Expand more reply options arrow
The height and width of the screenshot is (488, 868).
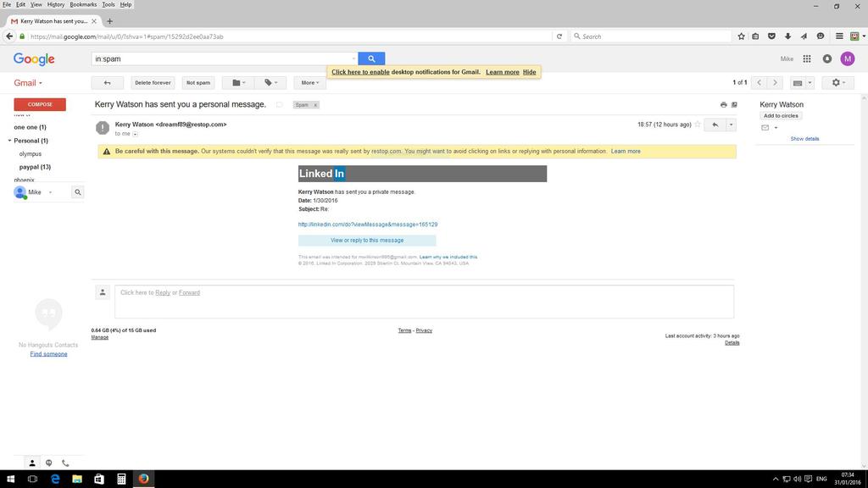coord(731,125)
